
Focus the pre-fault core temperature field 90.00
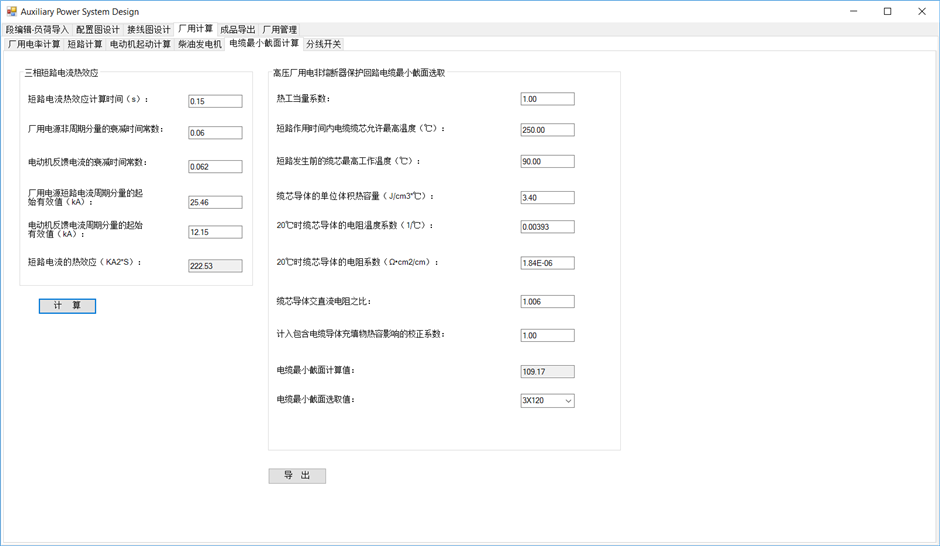tap(547, 161)
